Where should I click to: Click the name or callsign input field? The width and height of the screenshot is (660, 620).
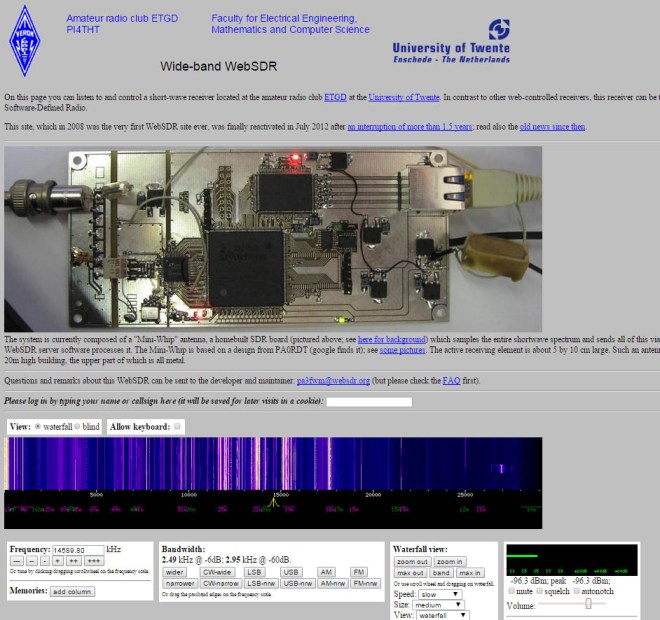pos(369,401)
